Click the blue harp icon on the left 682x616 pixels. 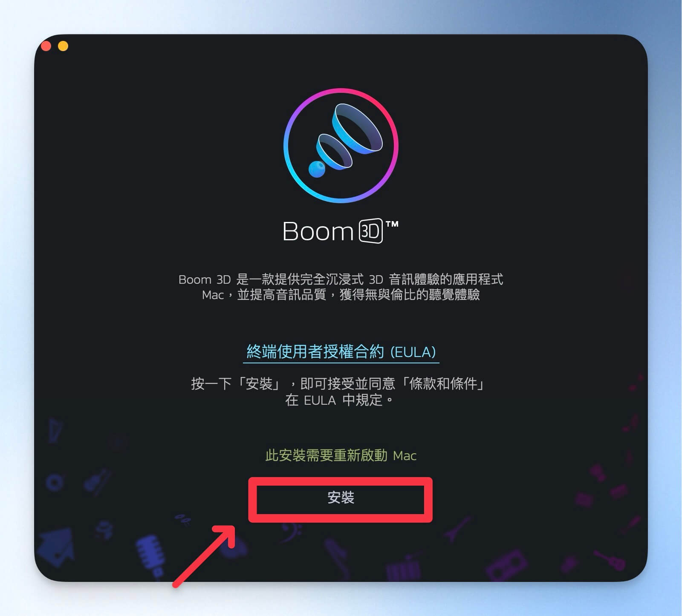tap(55, 430)
